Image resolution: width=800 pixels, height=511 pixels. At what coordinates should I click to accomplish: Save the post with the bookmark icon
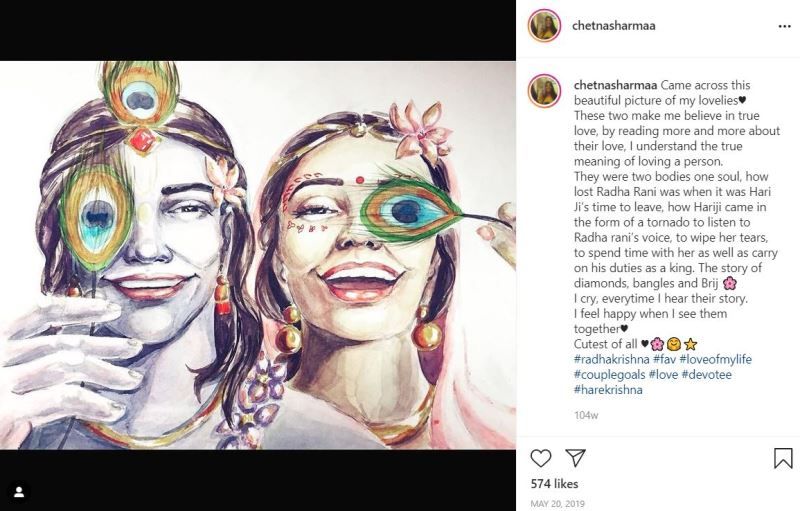click(x=783, y=458)
